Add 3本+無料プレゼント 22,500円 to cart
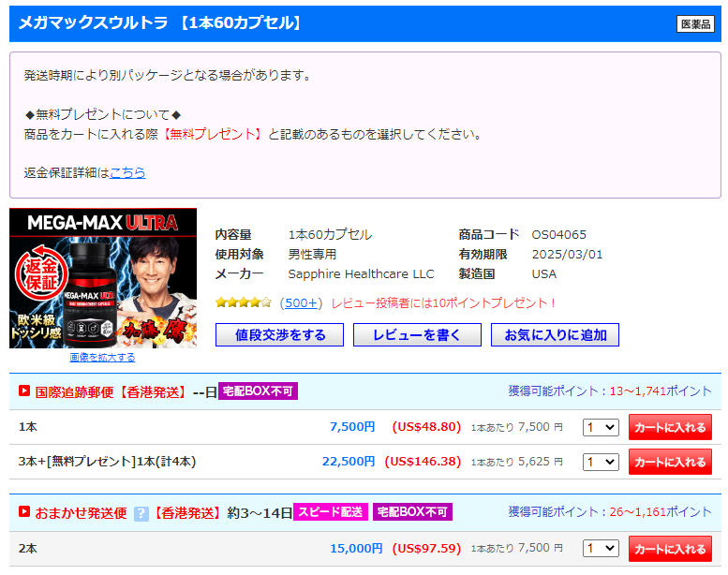Image resolution: width=728 pixels, height=575 pixels. (x=670, y=462)
